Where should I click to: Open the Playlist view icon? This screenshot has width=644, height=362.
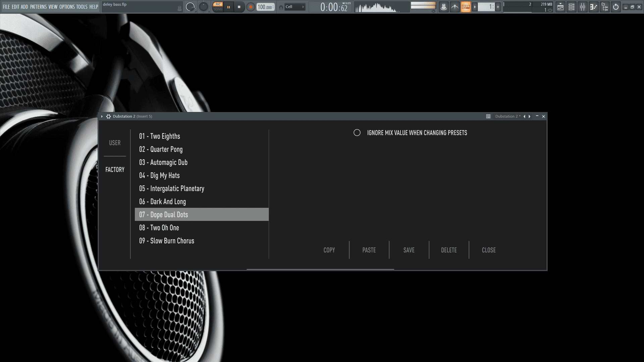560,7
